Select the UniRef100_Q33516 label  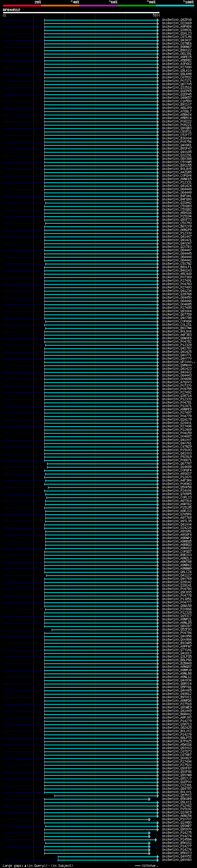(177, 88)
